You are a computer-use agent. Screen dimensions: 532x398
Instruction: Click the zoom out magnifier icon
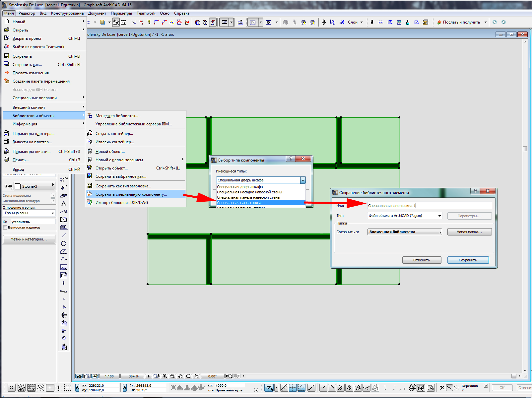point(172,376)
